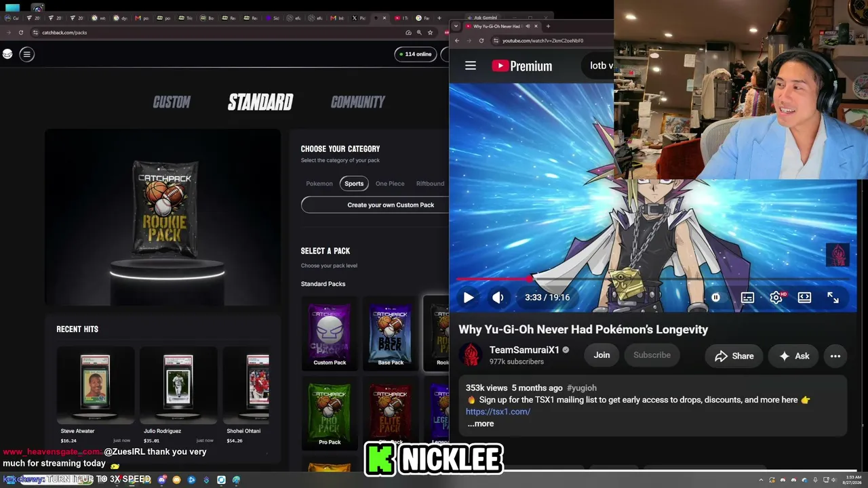Open tab search dropdown in YouTube window
868x488 pixels.
click(456, 26)
